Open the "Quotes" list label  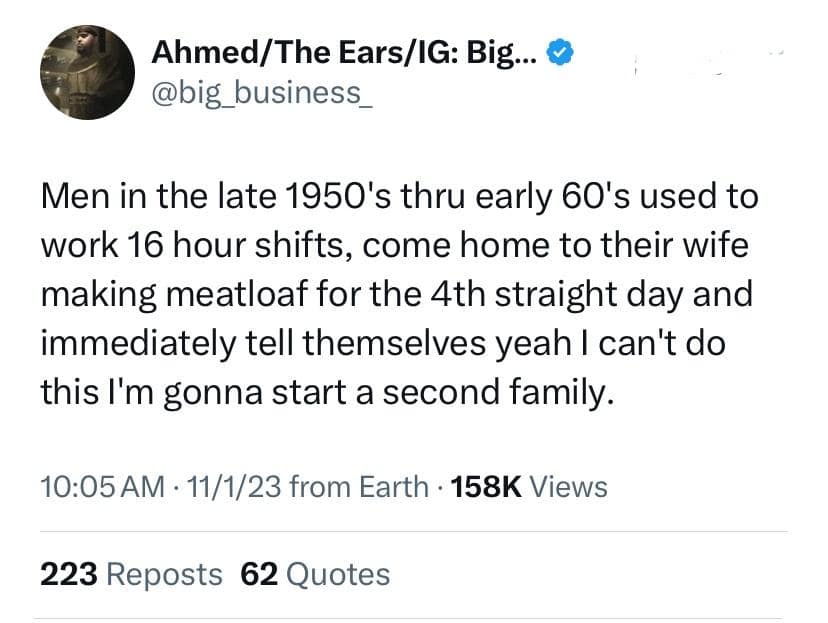point(337,574)
